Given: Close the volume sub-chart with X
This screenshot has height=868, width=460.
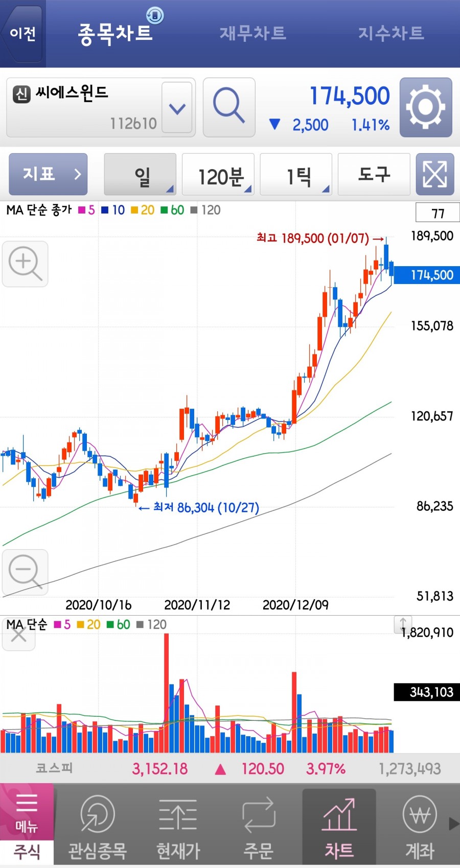Looking at the screenshot, I should [19, 636].
